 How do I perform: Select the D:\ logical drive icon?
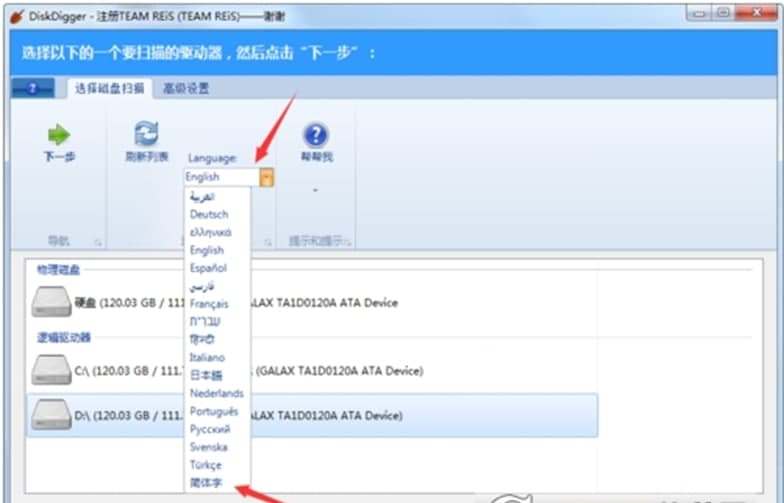tap(51, 414)
